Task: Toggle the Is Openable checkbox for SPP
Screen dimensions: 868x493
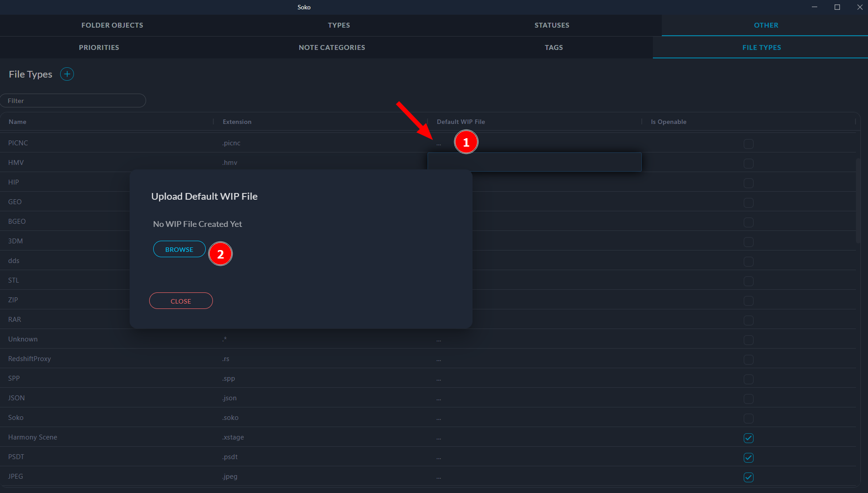Action: click(748, 379)
